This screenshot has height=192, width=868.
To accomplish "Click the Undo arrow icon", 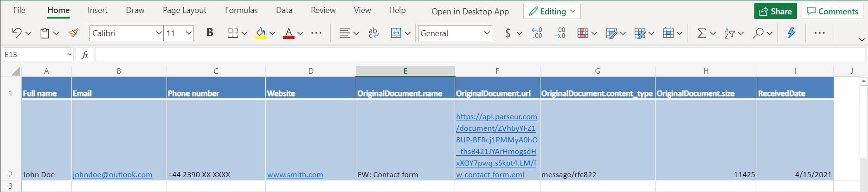I will (17, 33).
